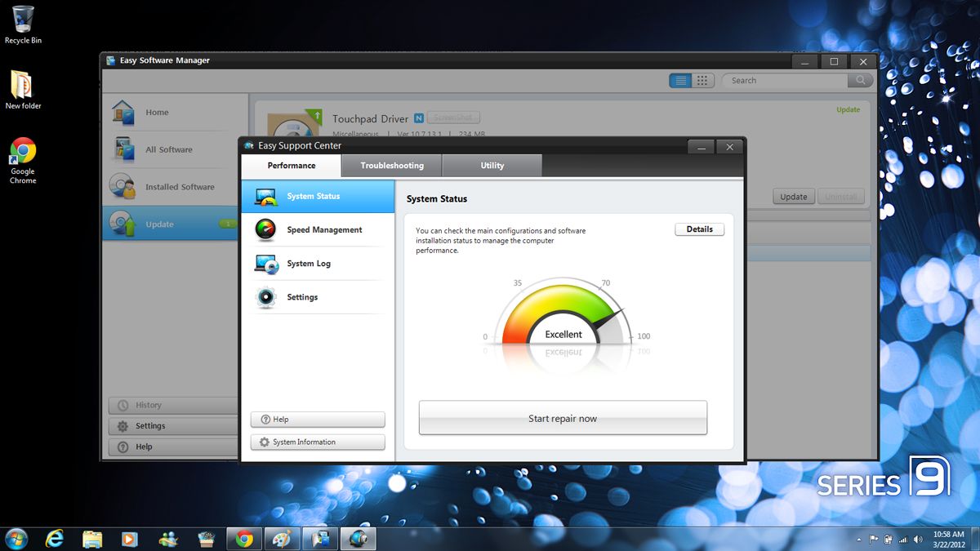The height and width of the screenshot is (551, 980).
Task: Launch Internet Explorer from the taskbar
Action: tap(55, 539)
